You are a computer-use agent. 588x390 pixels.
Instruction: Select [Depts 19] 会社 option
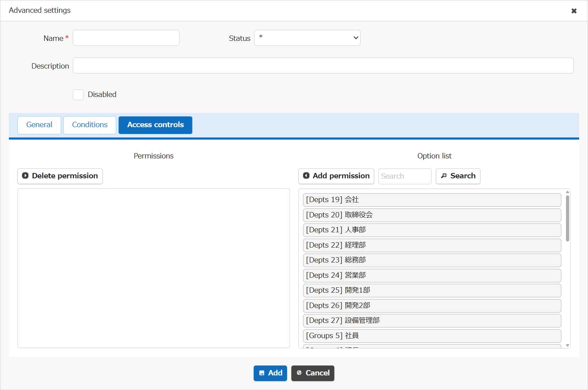point(432,200)
